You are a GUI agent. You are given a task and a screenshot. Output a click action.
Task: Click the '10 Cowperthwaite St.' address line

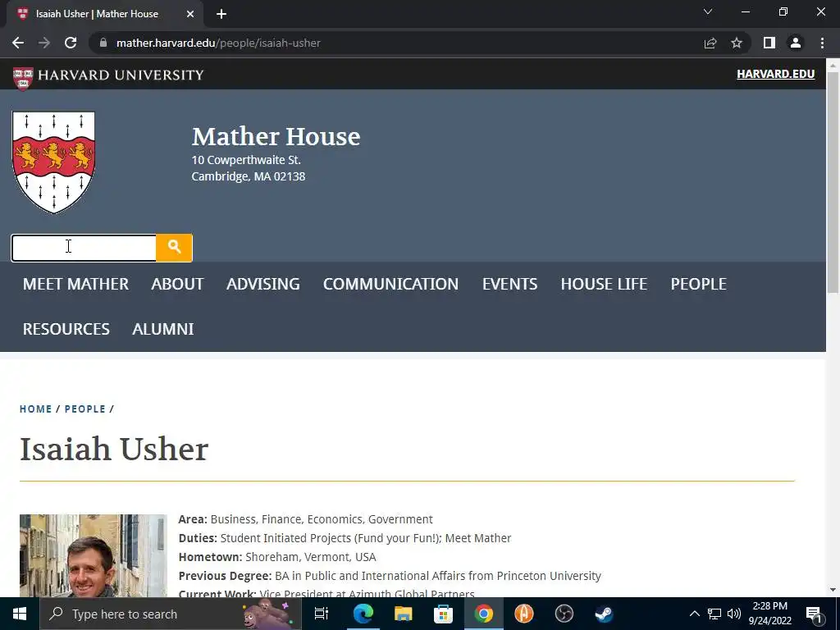tap(246, 160)
